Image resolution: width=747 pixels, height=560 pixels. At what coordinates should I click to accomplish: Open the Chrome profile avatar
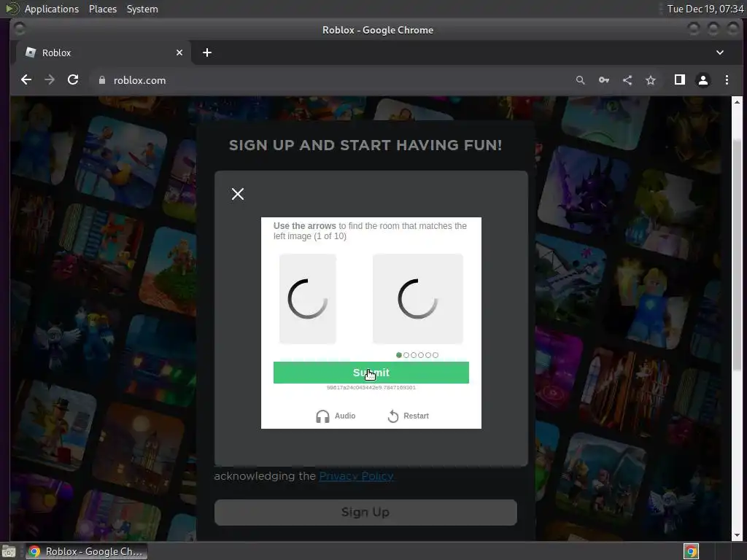703,80
